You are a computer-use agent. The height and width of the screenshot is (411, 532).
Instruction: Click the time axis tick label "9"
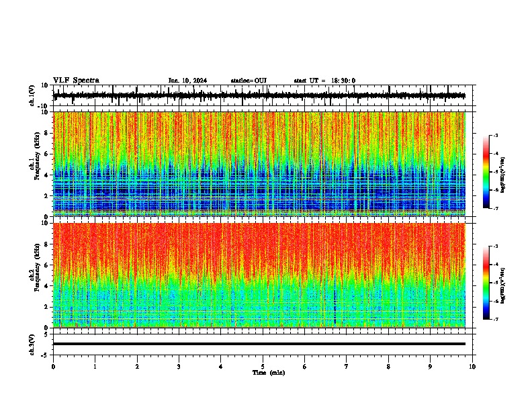(x=430, y=367)
